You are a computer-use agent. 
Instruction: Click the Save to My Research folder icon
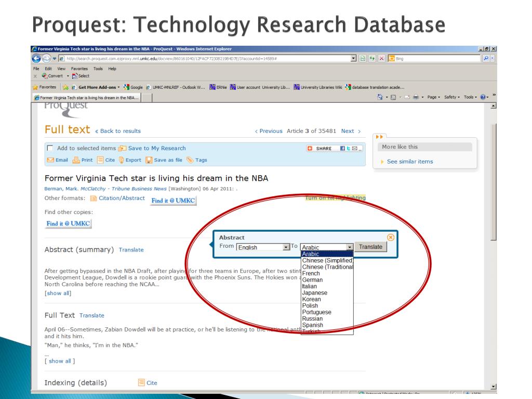tap(122, 148)
